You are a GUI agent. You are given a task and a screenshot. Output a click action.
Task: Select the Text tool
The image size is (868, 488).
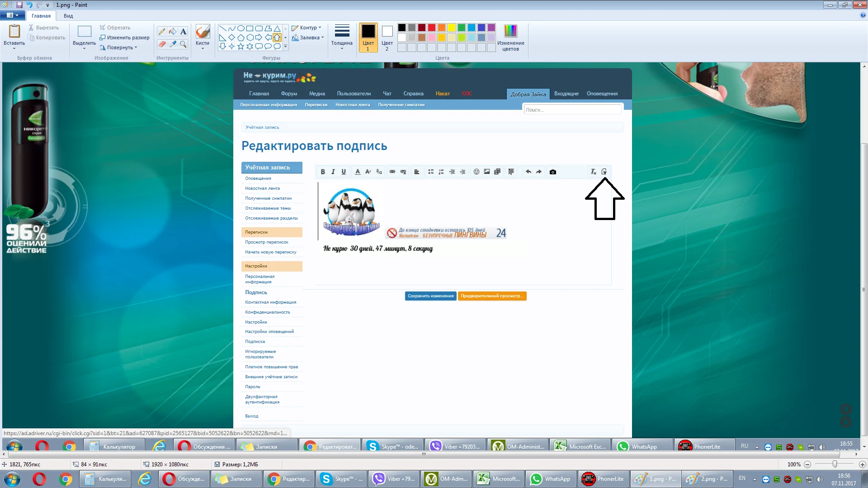[183, 31]
